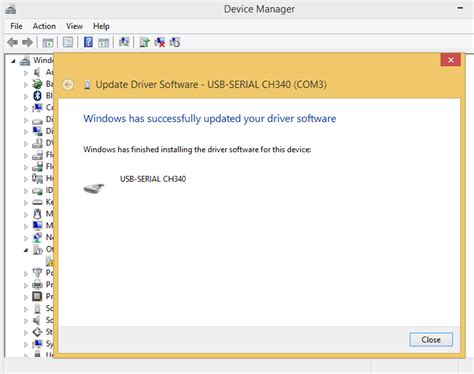The width and height of the screenshot is (474, 374).
Task: Click 'USB-SERIAL CH340' device name text
Action: coord(153,179)
